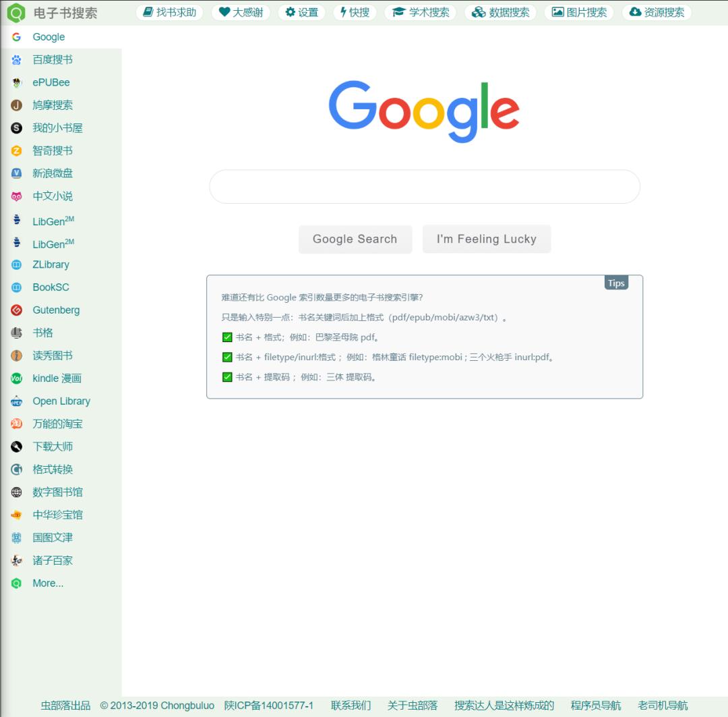This screenshot has height=717, width=728.
Task: Click the ZLibrary icon
Action: [x=16, y=264]
